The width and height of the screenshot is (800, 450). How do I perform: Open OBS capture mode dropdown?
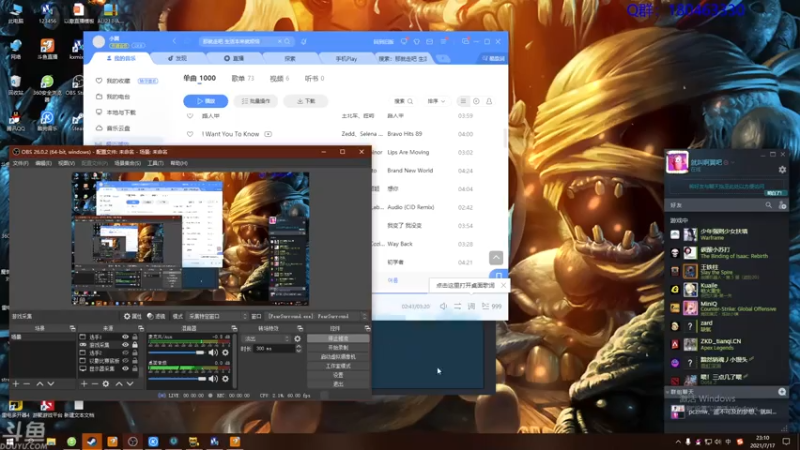click(x=216, y=316)
